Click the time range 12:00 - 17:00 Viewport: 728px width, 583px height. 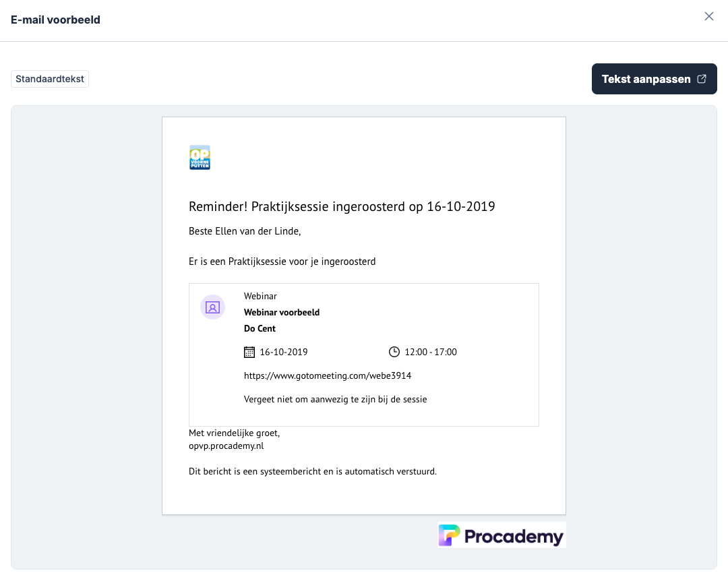431,352
